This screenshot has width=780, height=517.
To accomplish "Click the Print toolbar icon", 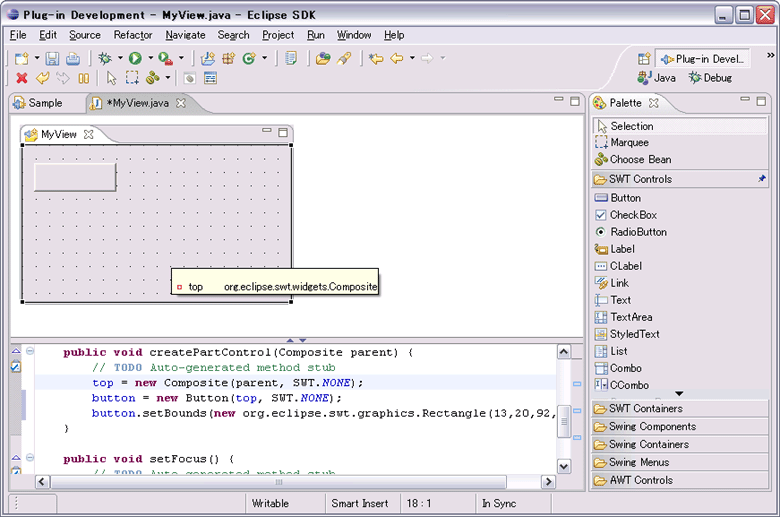I will (73, 58).
